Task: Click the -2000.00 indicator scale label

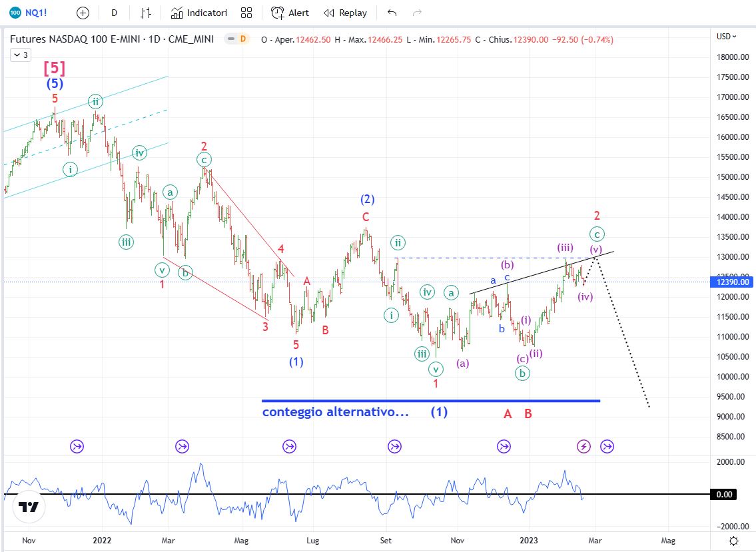Action: click(x=733, y=527)
